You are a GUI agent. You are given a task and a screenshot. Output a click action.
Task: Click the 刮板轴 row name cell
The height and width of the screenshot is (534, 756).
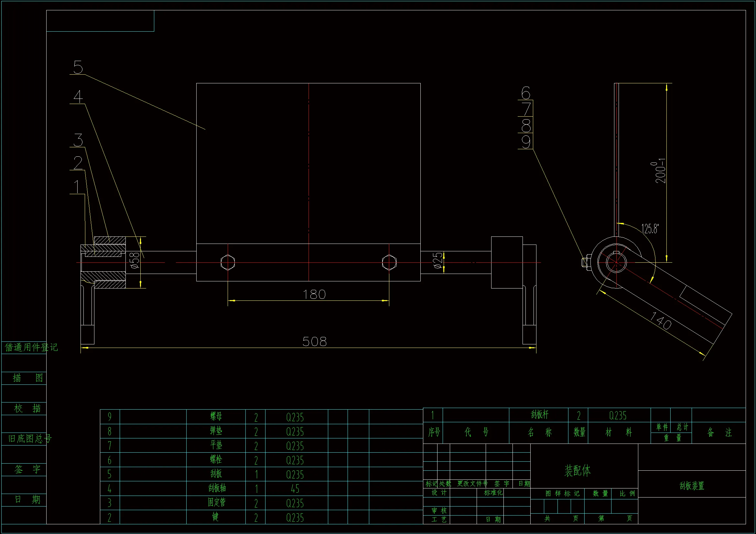coord(217,488)
